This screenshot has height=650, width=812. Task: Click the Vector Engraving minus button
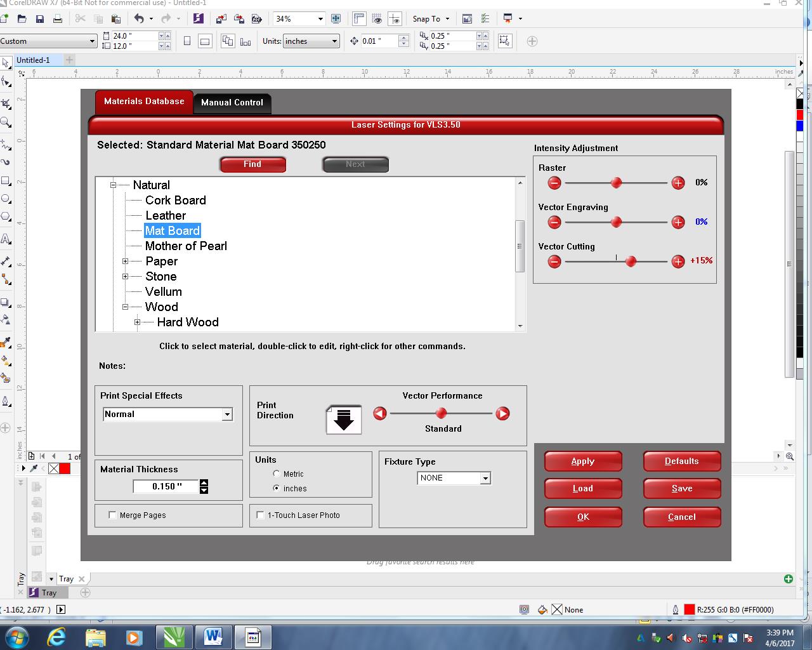[x=554, y=222]
